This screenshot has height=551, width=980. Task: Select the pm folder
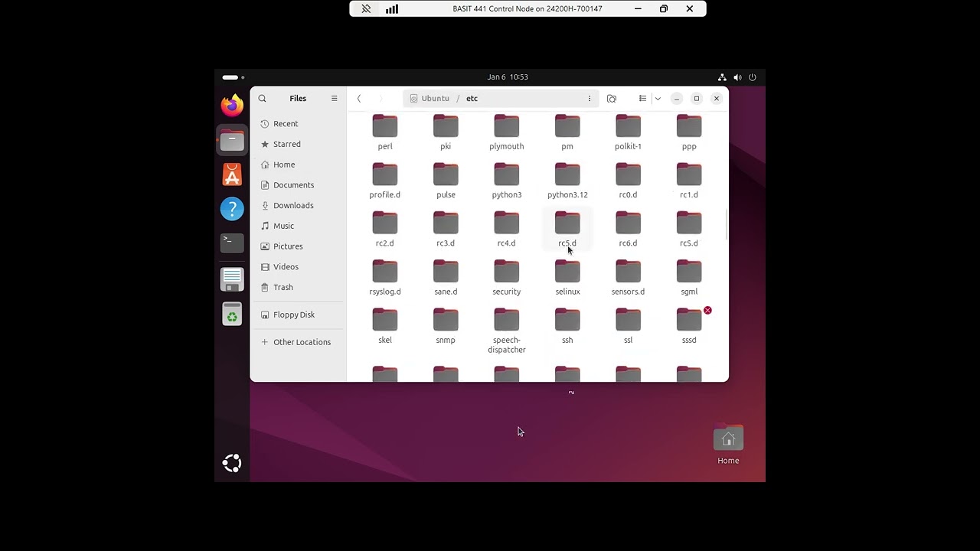point(567,132)
